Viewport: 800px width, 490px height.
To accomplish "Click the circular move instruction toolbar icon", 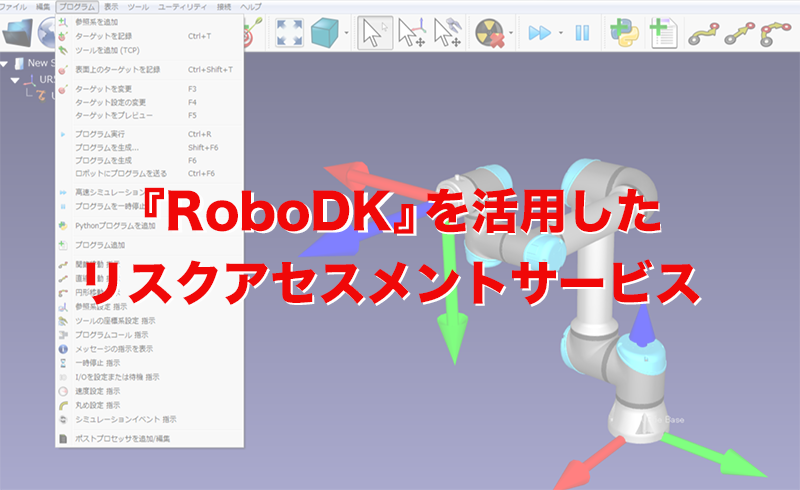I will point(775,34).
